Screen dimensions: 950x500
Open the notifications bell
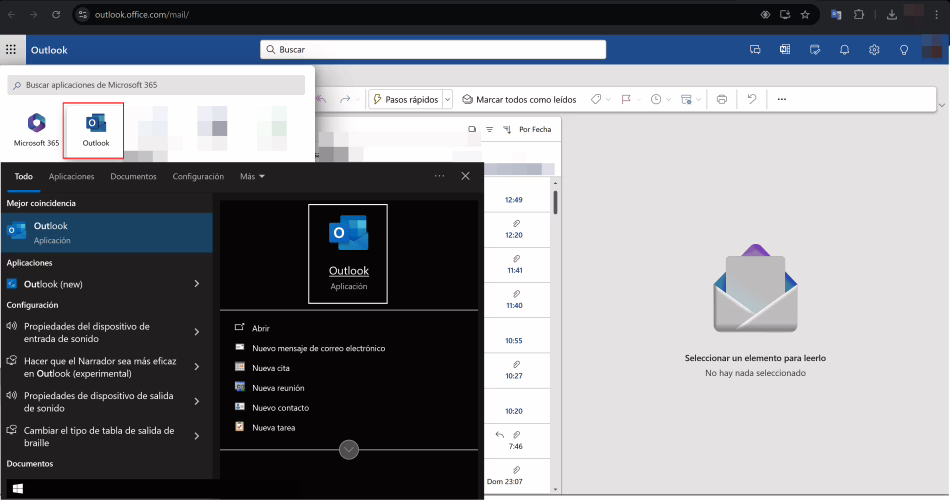(844, 50)
